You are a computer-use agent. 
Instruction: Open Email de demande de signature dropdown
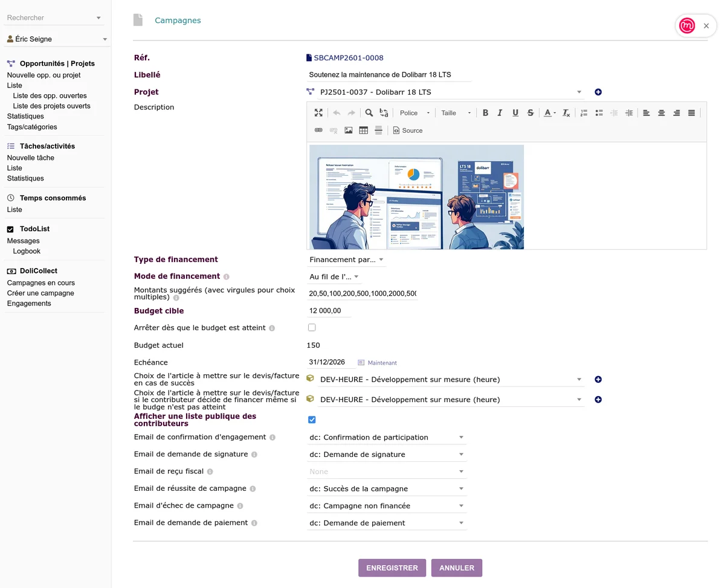coord(387,455)
